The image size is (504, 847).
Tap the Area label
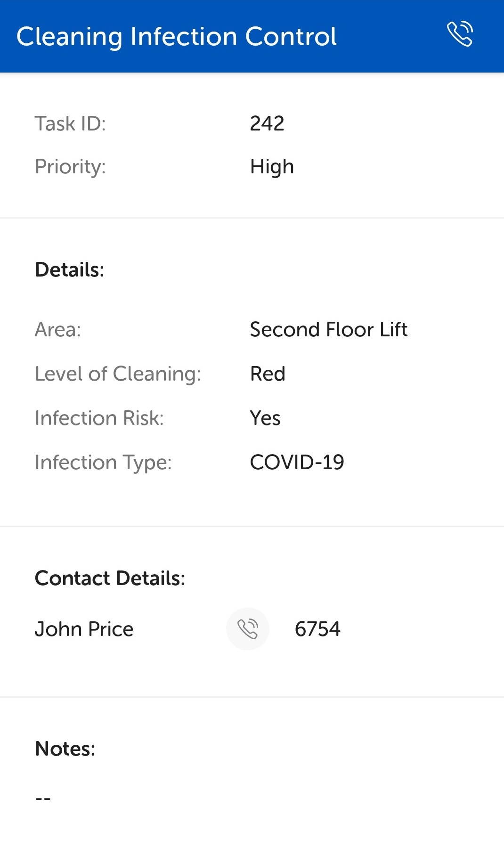pyautogui.click(x=58, y=330)
